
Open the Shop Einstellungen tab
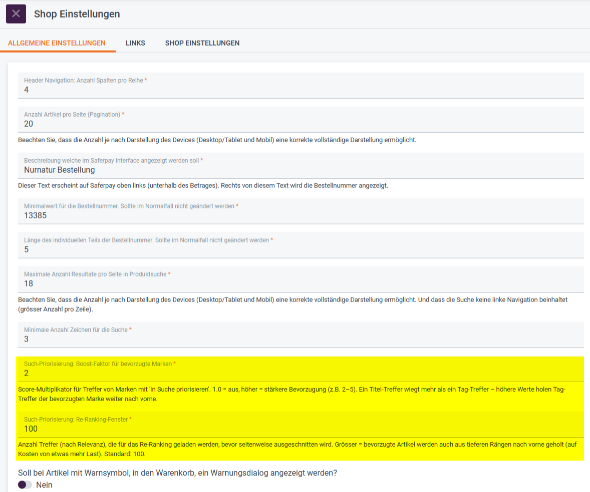(202, 43)
